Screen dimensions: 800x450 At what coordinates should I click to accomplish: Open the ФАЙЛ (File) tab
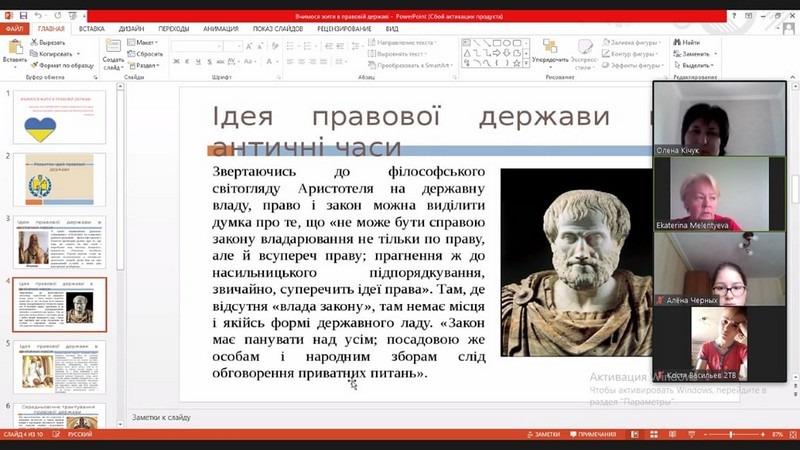[14, 29]
